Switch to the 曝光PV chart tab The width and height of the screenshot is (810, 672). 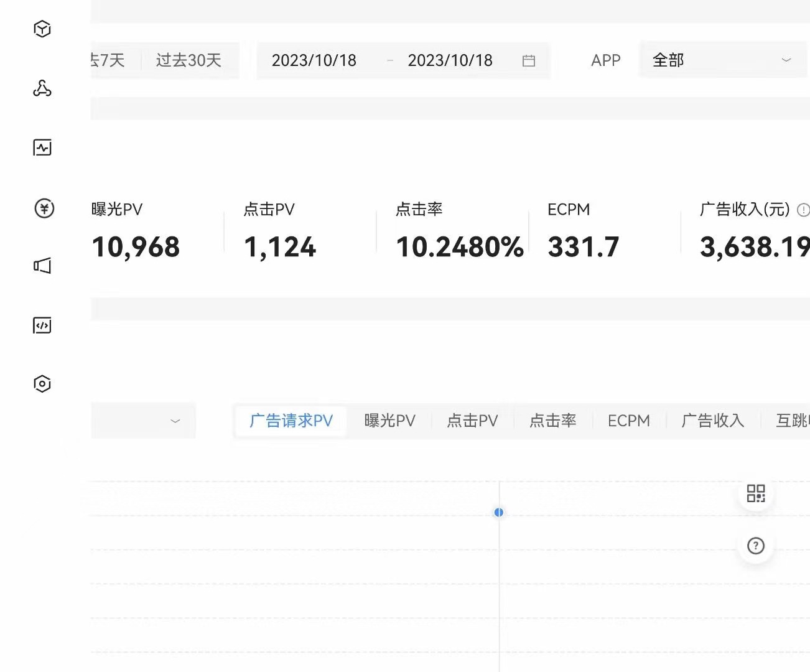tap(389, 421)
